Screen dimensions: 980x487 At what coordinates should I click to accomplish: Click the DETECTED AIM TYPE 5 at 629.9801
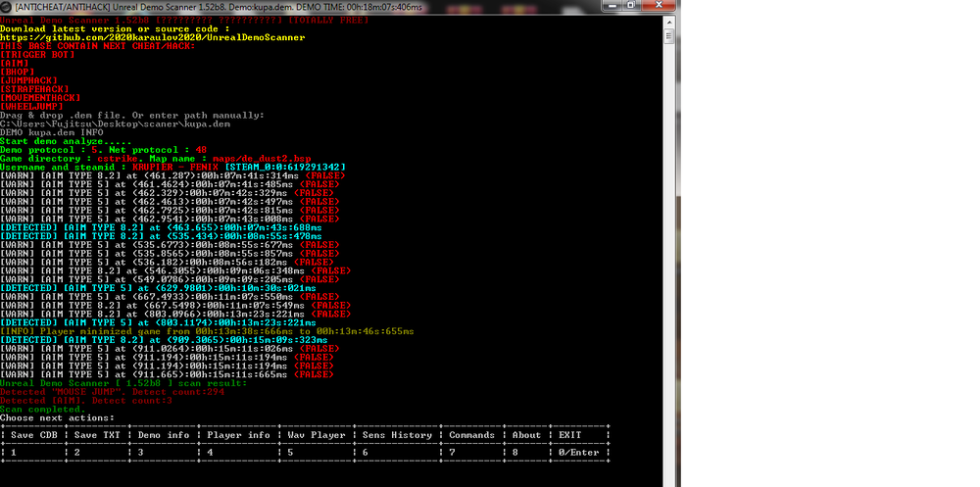point(158,288)
